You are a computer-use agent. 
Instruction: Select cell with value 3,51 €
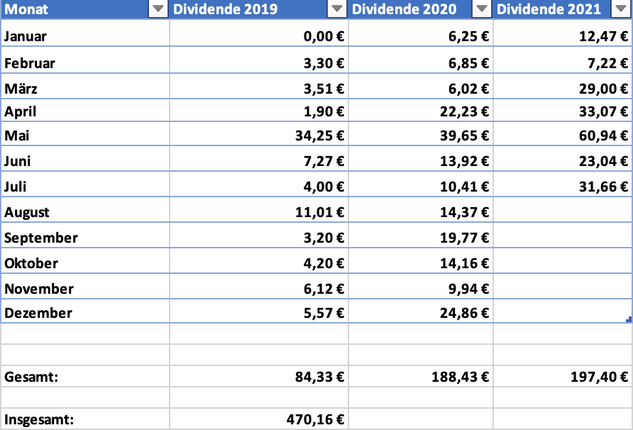click(259, 86)
